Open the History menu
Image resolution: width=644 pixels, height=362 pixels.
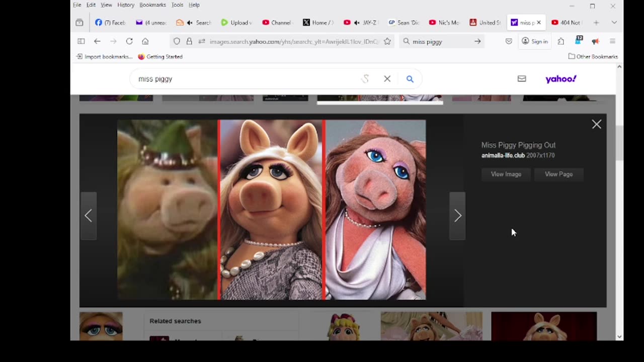coord(126,5)
